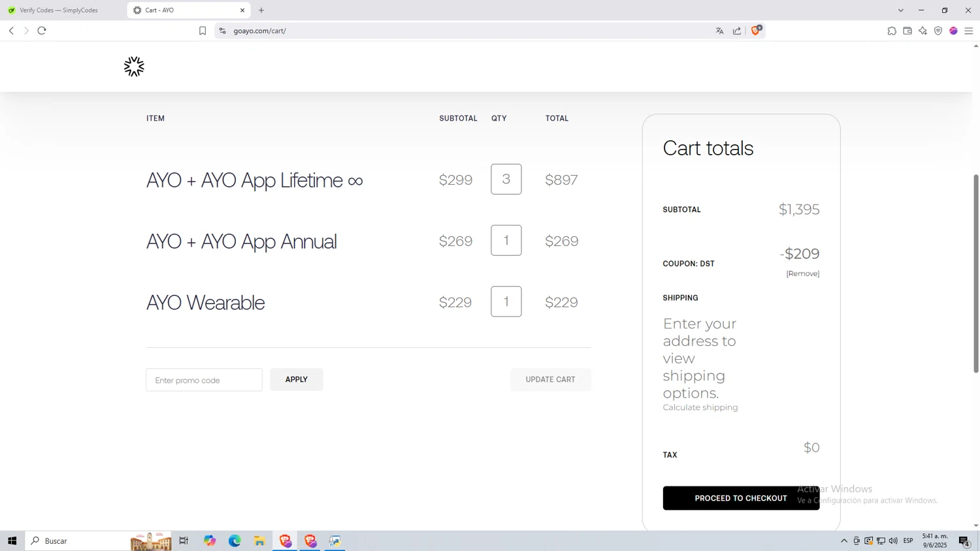Screen dimensions: 980x551
Task: Click the translate page icon
Action: tap(719, 31)
